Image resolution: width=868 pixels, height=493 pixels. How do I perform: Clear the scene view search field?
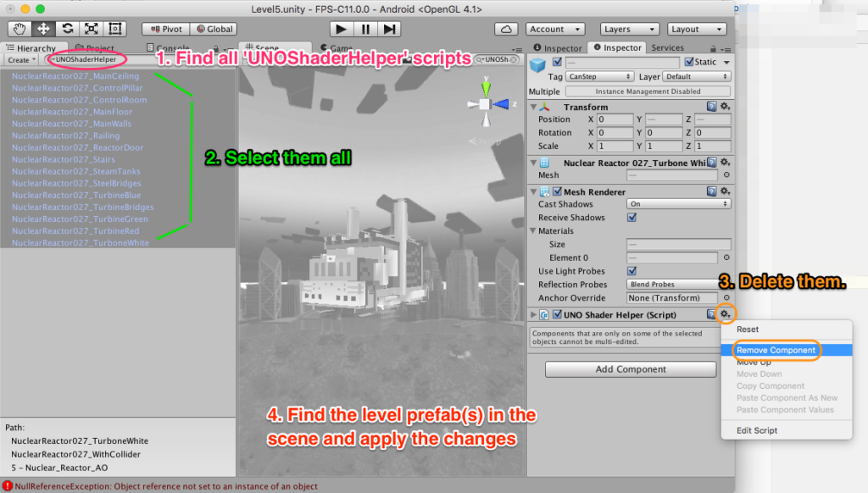[515, 59]
